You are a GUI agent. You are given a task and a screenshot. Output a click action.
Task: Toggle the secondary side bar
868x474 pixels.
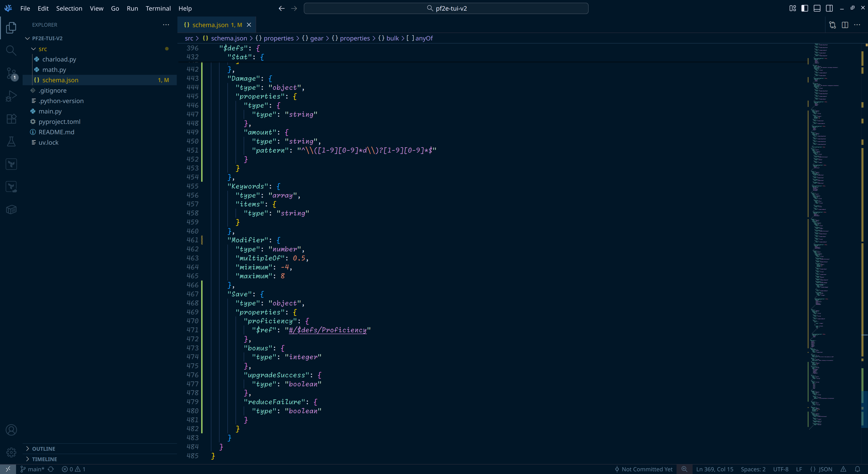click(829, 8)
